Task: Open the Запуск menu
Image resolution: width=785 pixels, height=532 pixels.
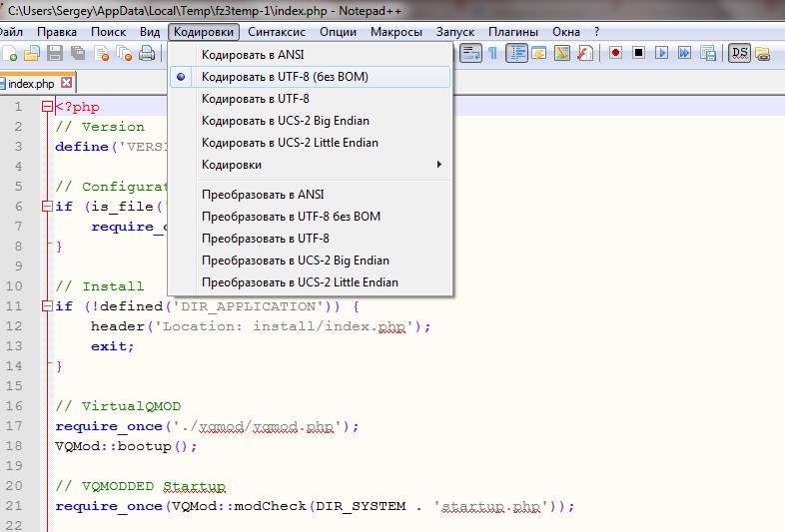Action: tap(455, 32)
